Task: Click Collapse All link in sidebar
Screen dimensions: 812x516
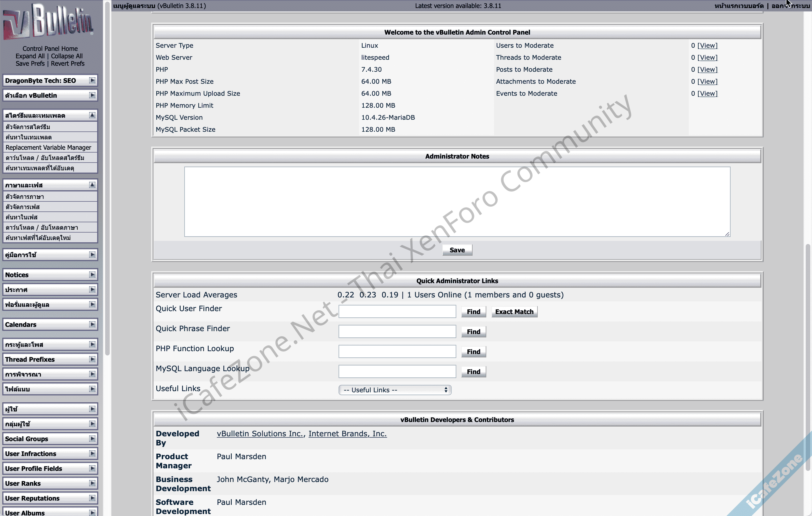Action: pyautogui.click(x=67, y=56)
